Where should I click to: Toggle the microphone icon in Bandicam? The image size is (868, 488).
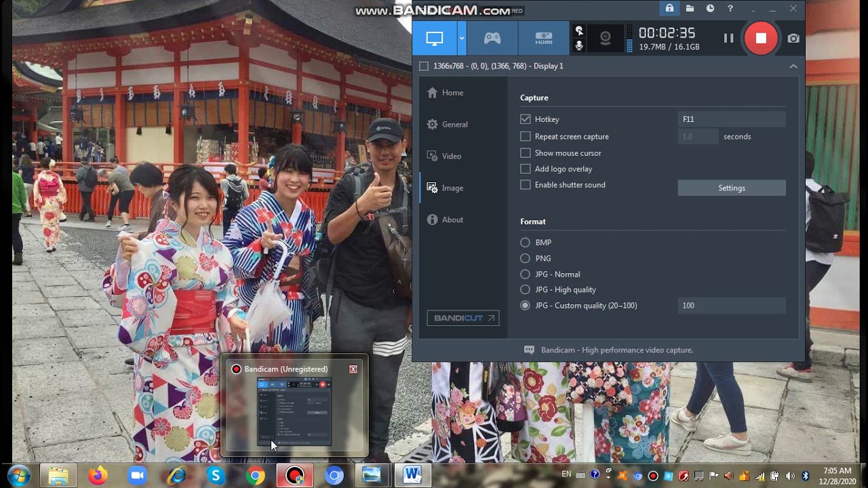tap(578, 45)
